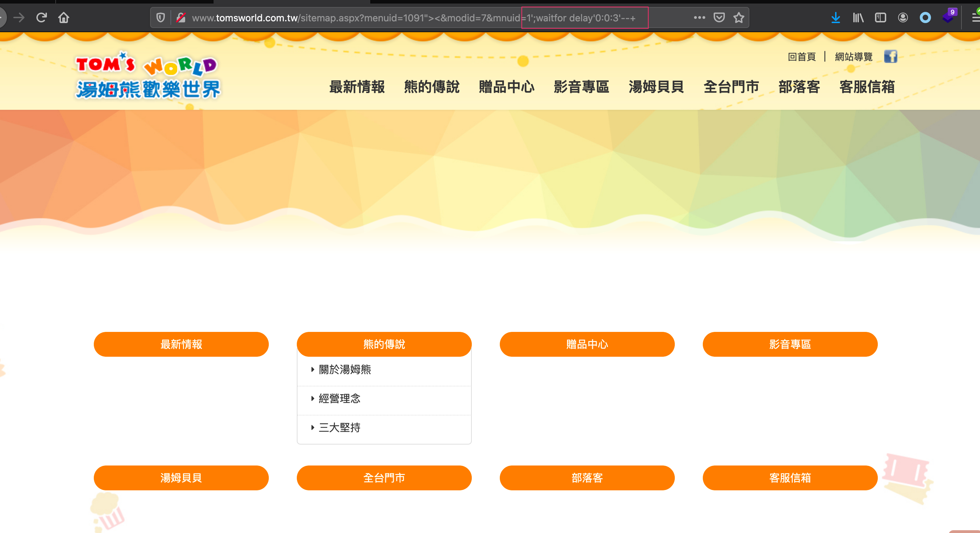Open 贈品中心 in the top navigation

click(x=507, y=87)
